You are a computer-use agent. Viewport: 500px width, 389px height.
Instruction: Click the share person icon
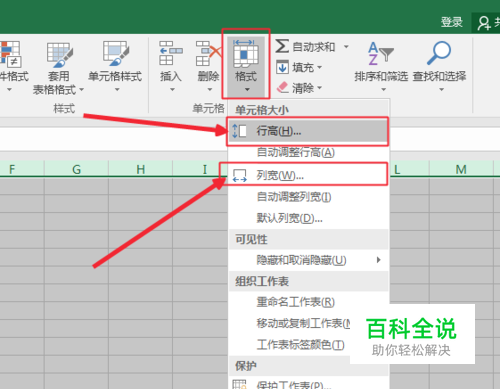[x=484, y=23]
